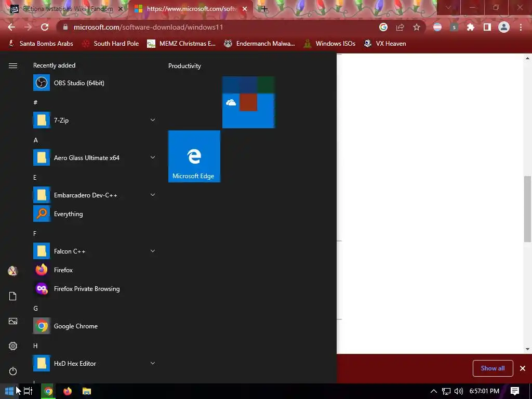Open South Hard Pole bookmark
The height and width of the screenshot is (399, 532).
click(111, 44)
